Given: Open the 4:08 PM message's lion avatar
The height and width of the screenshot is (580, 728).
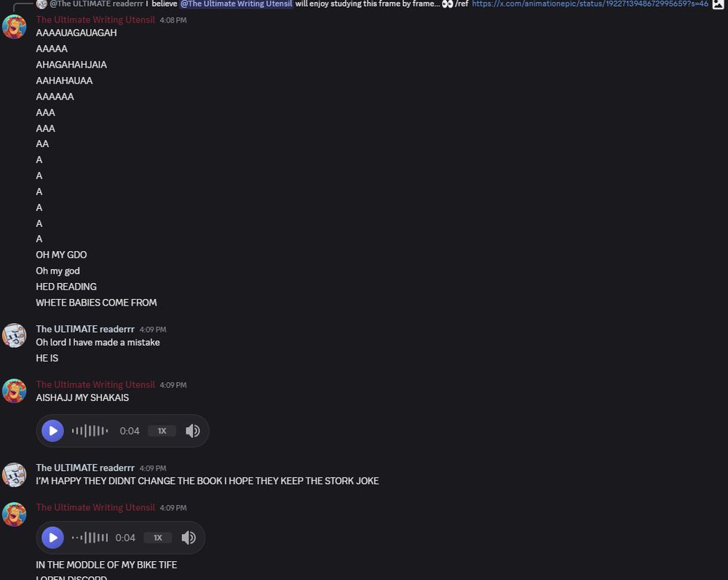Looking at the screenshot, I should point(15,27).
